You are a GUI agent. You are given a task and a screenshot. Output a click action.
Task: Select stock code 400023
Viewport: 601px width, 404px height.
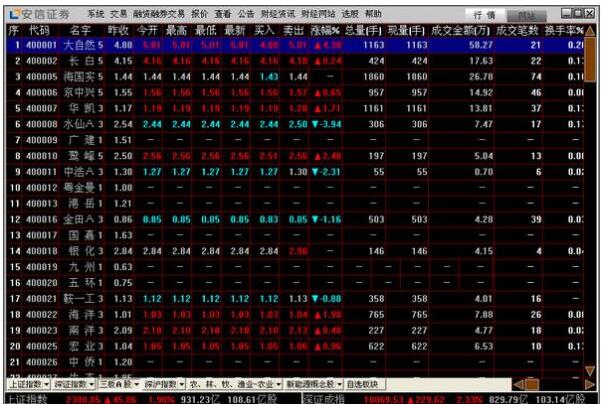click(x=41, y=330)
